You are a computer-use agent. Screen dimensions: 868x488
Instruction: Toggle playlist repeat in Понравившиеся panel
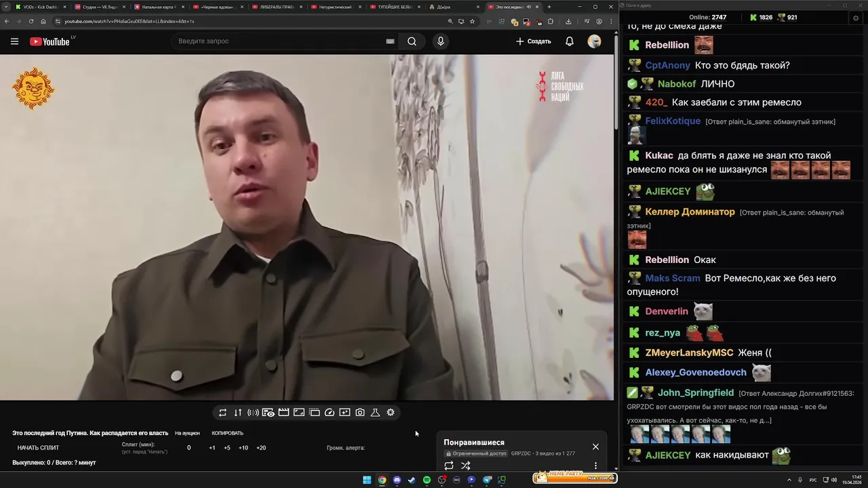pyautogui.click(x=449, y=466)
